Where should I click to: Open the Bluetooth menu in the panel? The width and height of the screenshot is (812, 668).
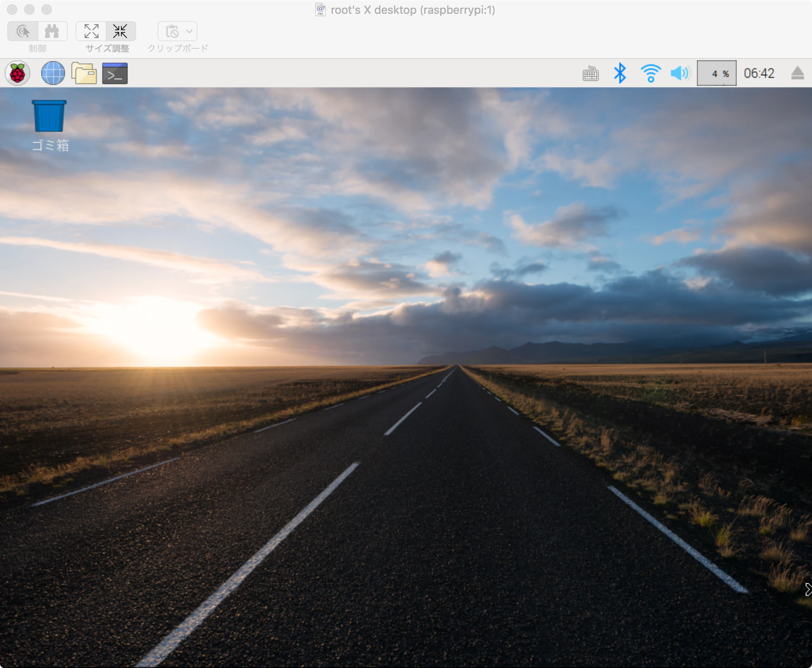(x=620, y=73)
